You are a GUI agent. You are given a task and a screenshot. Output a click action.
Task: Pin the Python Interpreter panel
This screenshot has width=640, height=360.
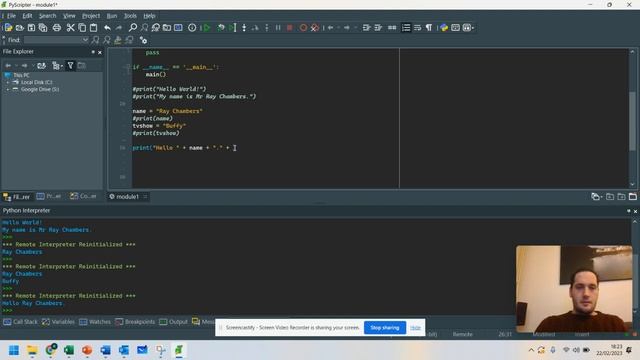629,211
